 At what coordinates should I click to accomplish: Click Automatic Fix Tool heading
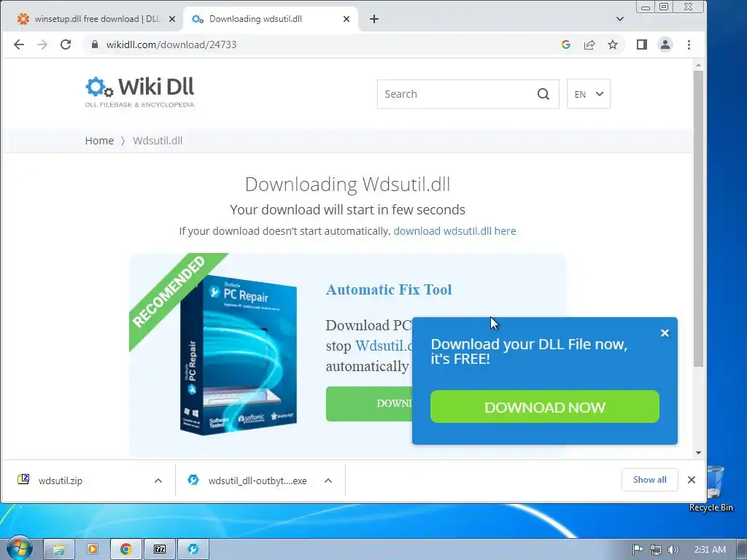tap(389, 289)
